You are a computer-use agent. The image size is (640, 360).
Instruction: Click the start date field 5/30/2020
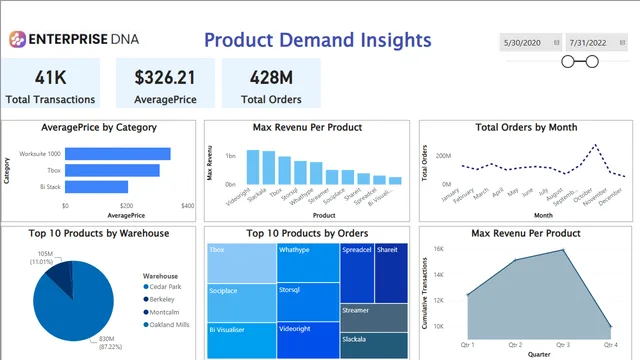[x=531, y=42]
